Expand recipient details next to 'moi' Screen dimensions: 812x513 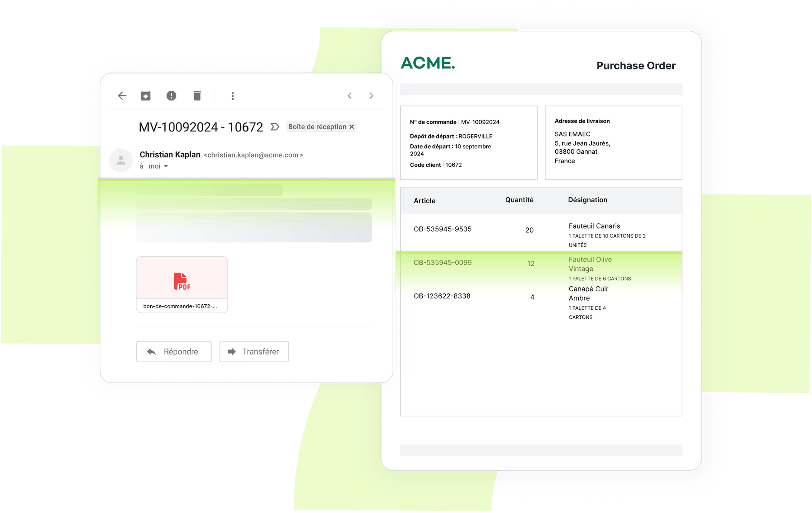(x=166, y=166)
